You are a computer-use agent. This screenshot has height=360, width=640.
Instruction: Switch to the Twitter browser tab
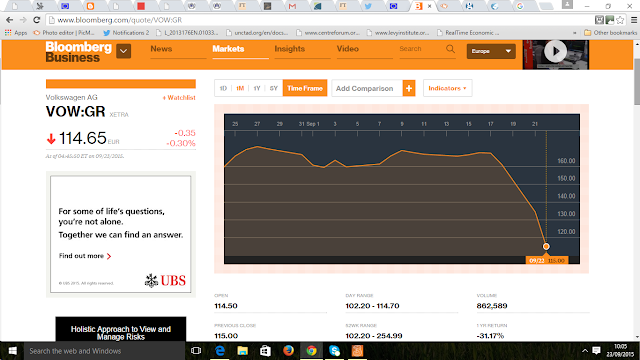[x=368, y=6]
